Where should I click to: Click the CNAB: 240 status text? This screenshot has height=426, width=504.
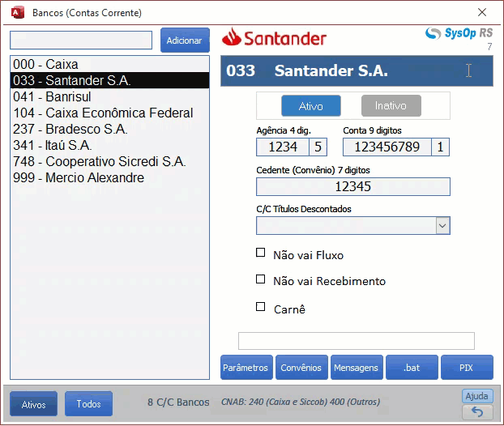(x=301, y=402)
